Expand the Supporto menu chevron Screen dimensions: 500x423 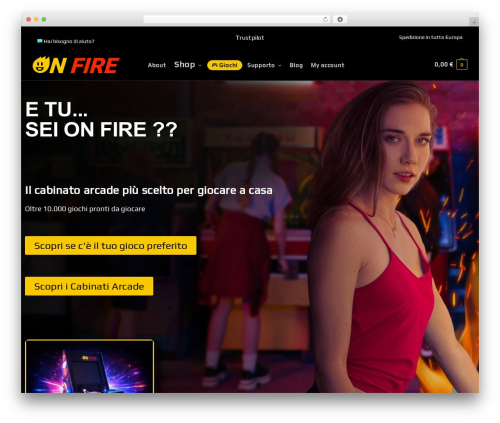point(280,65)
